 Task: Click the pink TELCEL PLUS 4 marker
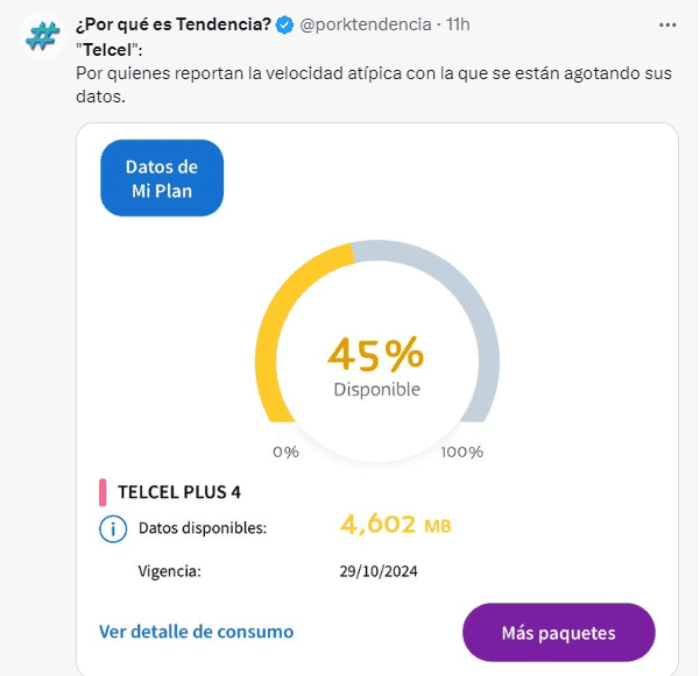(102, 492)
